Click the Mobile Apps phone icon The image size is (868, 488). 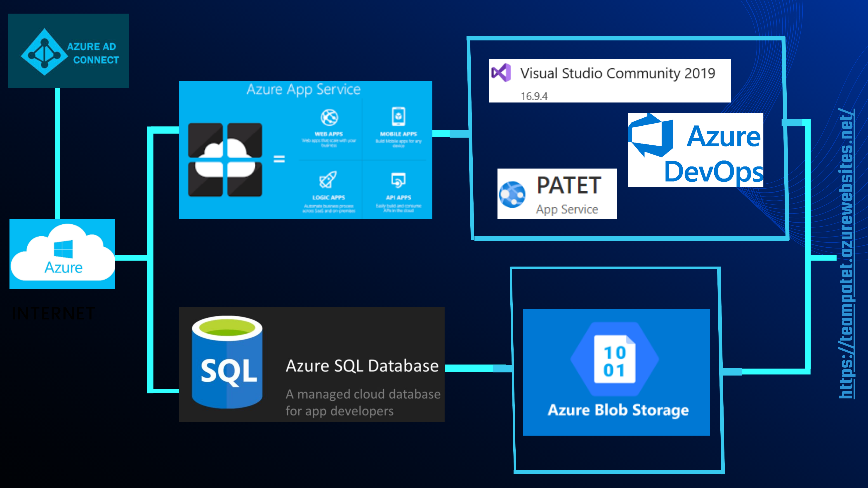coord(398,117)
